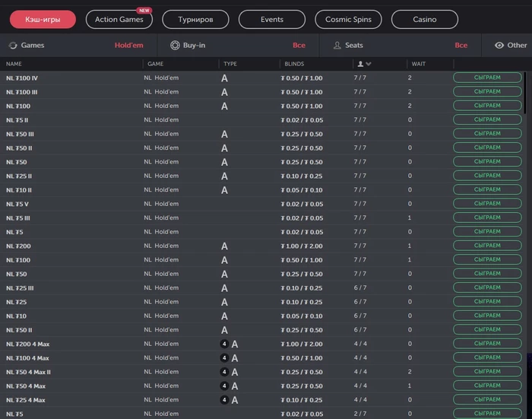Select the NL 100 IV table name
This screenshot has height=419, width=532.
(x=22, y=78)
